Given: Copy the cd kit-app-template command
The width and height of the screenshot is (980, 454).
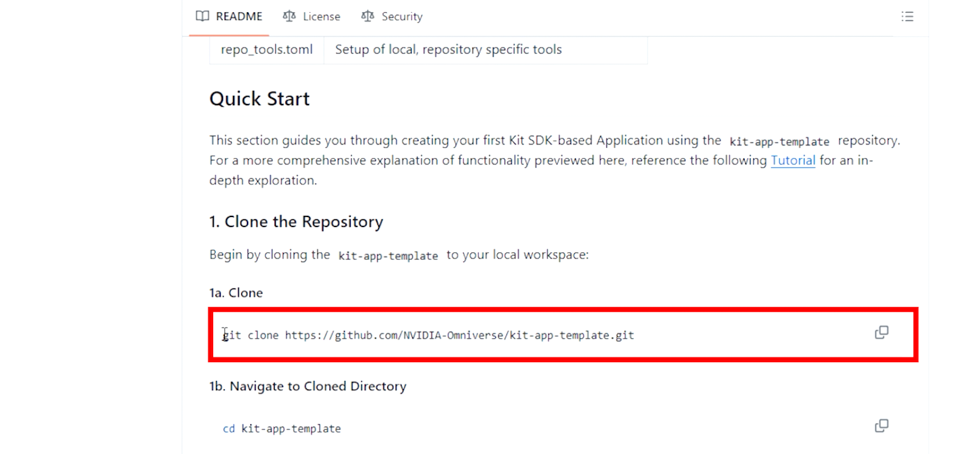Looking at the screenshot, I should tap(881, 426).
